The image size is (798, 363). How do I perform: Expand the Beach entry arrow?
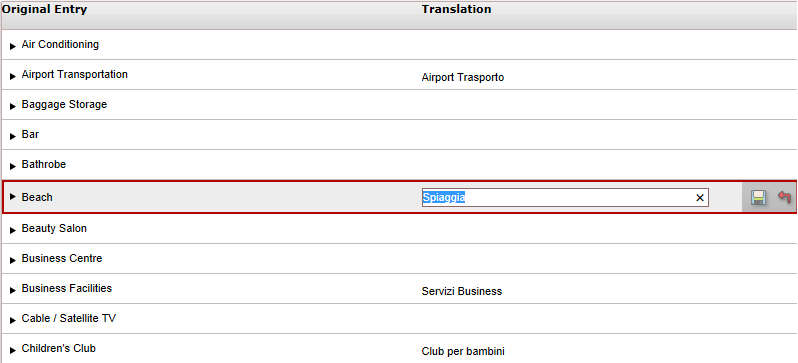tap(13, 197)
